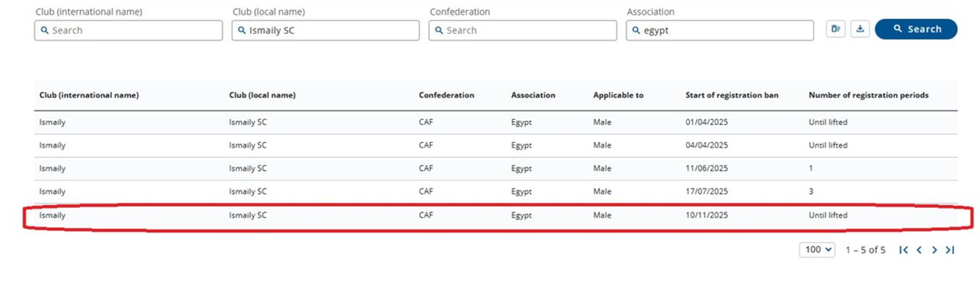Focus the Club (international name) search field
This screenshot has height=308, width=980.
click(x=129, y=30)
